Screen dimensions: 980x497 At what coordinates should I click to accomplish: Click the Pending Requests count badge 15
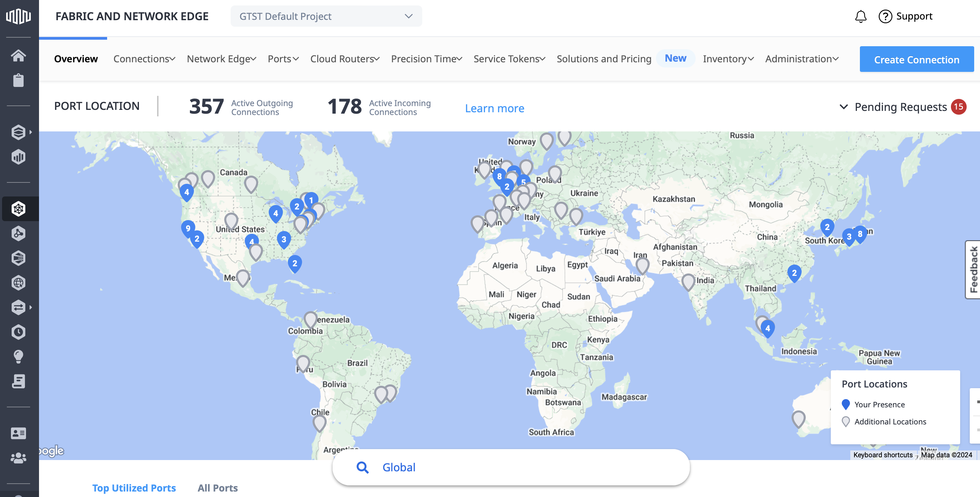click(x=959, y=107)
